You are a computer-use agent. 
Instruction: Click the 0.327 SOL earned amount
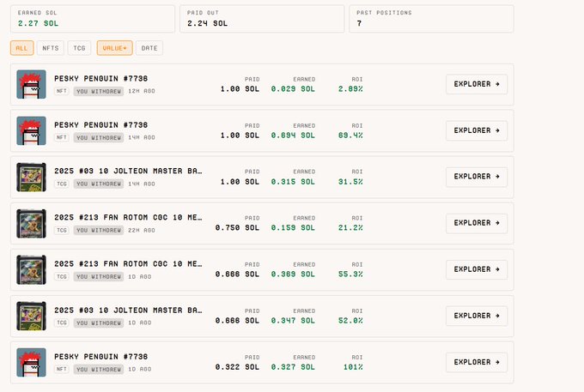point(293,367)
